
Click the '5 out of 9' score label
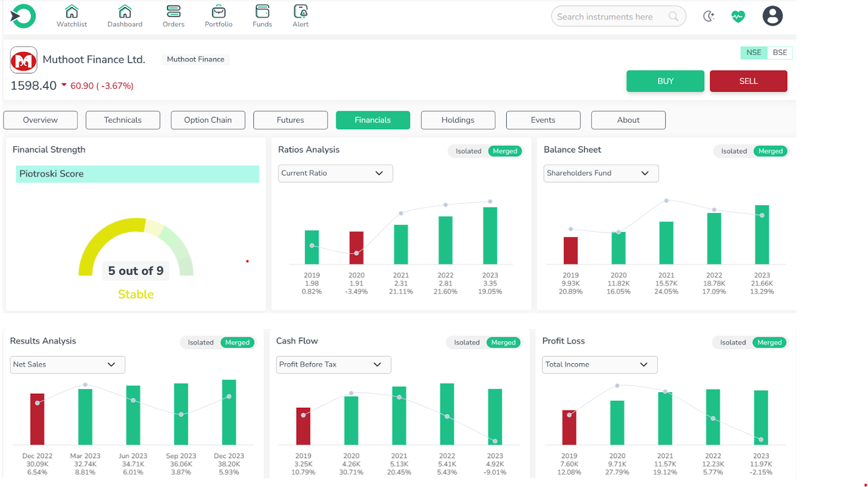pyautogui.click(x=136, y=270)
